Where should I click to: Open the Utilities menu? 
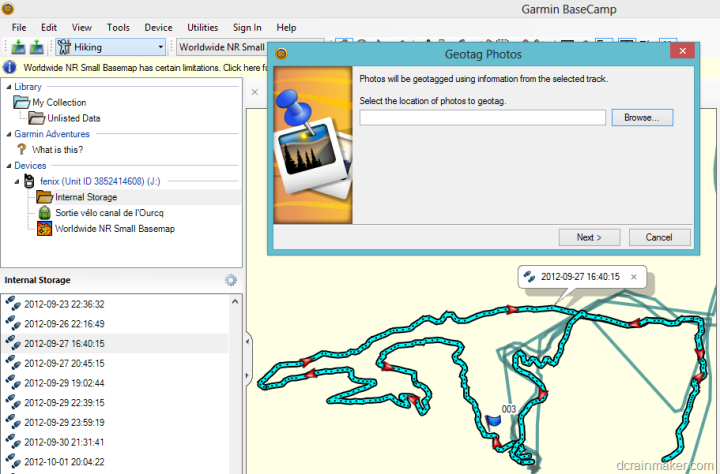(x=202, y=28)
